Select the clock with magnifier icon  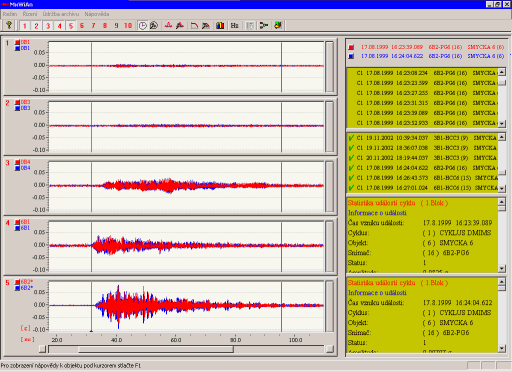pos(154,26)
